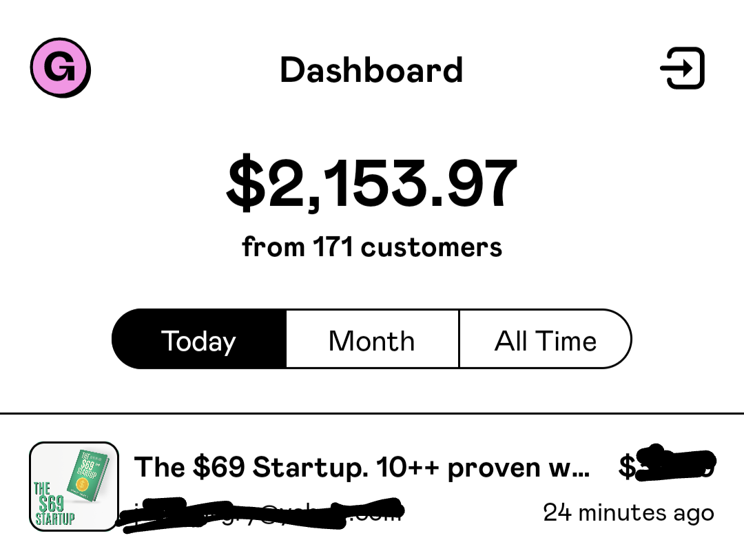Image resolution: width=744 pixels, height=560 pixels.
Task: Tap the from 171 customers label
Action: coord(372,247)
